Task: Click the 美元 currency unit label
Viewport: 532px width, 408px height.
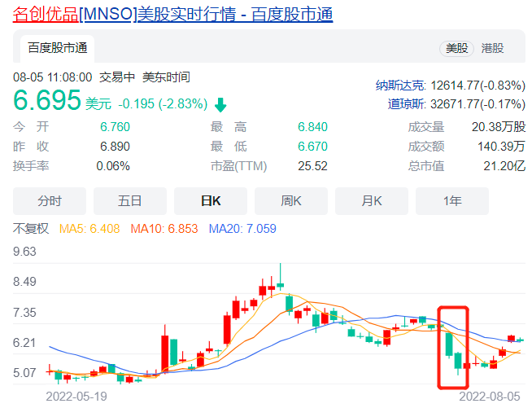Action: pos(98,104)
